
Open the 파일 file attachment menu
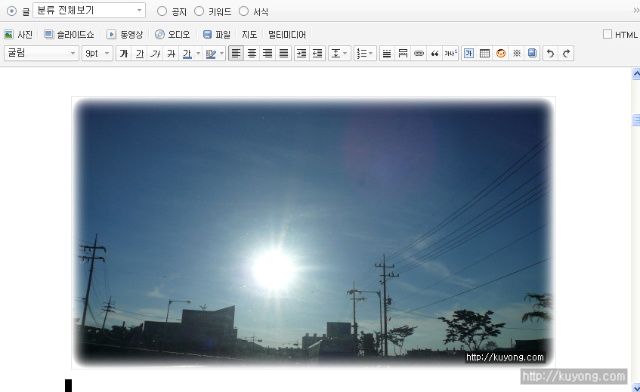click(x=217, y=35)
